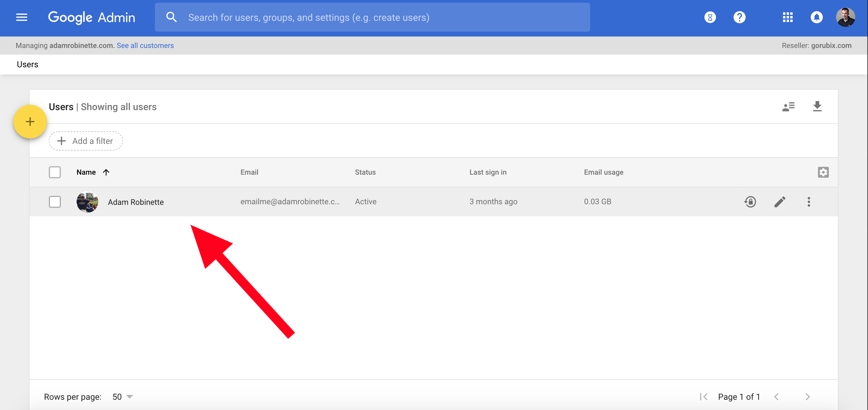The height and width of the screenshot is (410, 868).
Task: Click the Active status cell
Action: click(x=366, y=202)
